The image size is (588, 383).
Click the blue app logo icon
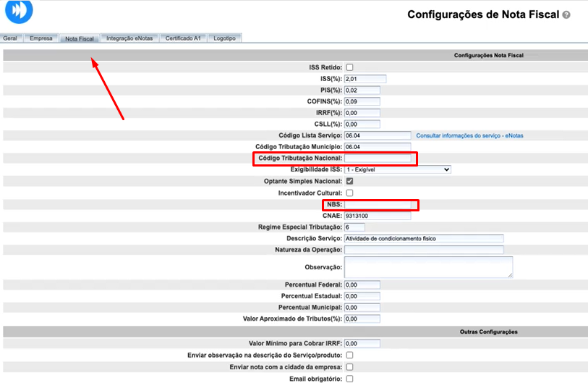(x=19, y=13)
